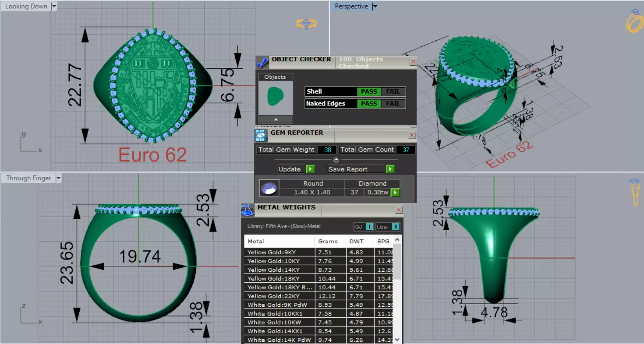Toggle the User switch in Metal Weights
This screenshot has height=344, width=644.
click(x=388, y=227)
